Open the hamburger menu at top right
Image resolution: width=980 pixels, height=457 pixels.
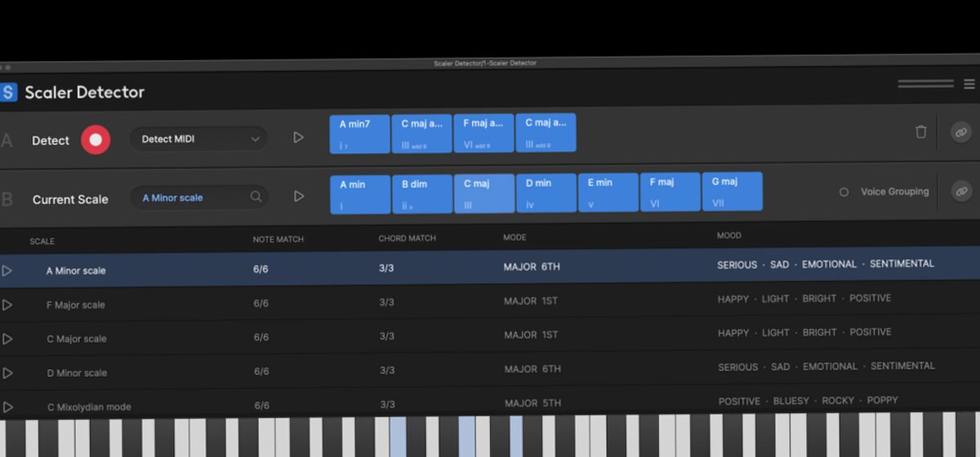pyautogui.click(x=969, y=83)
